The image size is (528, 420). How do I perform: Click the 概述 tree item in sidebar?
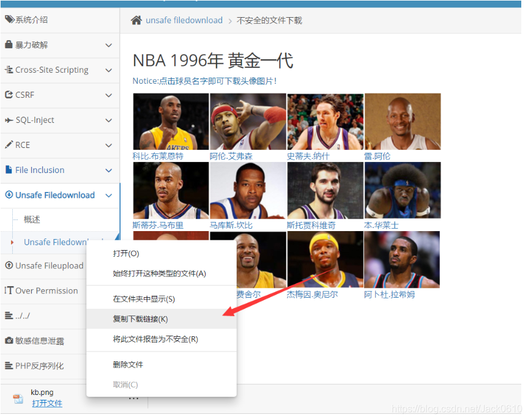point(32,219)
